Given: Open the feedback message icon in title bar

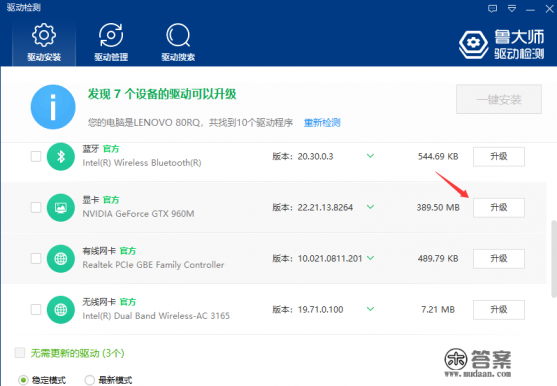Looking at the screenshot, I should click(x=492, y=9).
